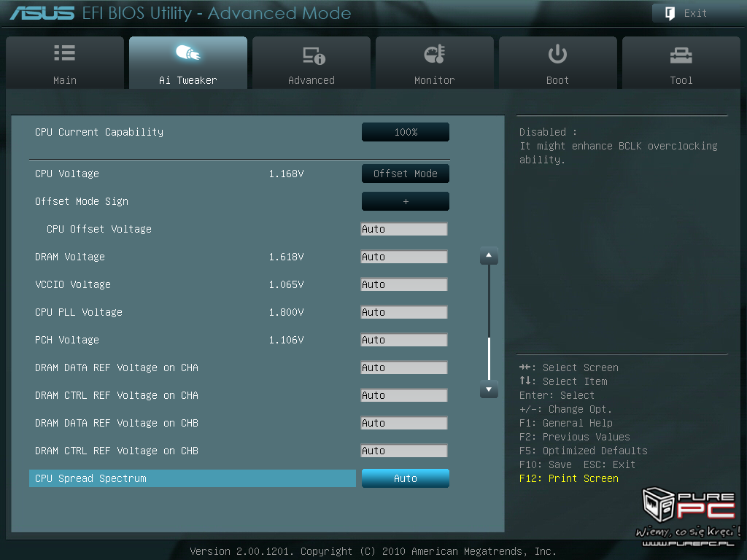Screen dimensions: 747x560
Task: Click the Boot tab power icon
Action: pos(557,54)
